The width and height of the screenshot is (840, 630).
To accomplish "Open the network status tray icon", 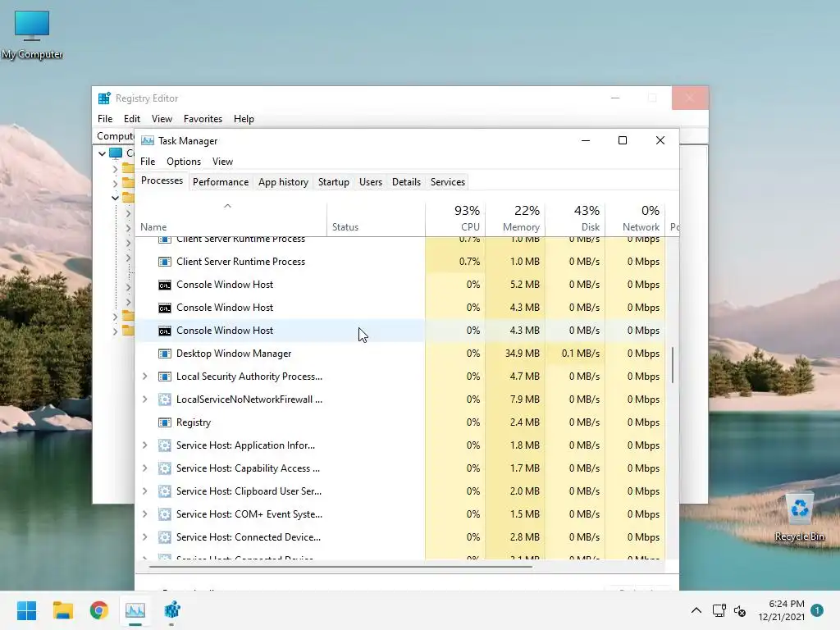I will tap(719, 610).
